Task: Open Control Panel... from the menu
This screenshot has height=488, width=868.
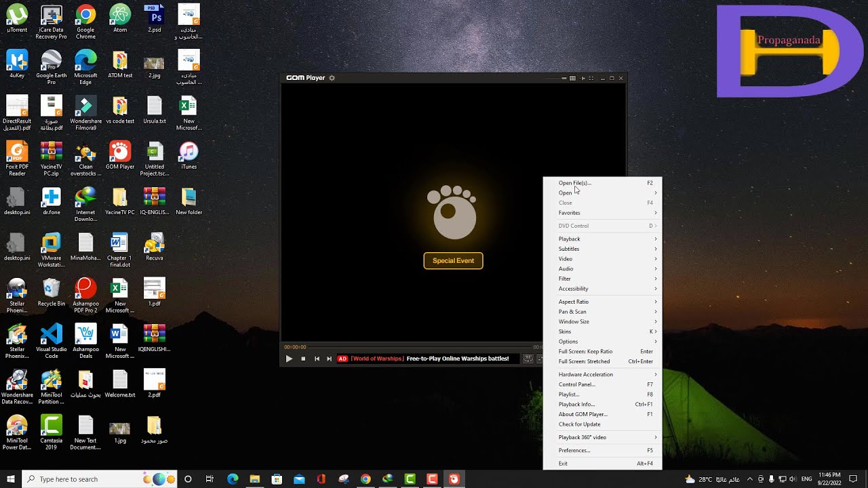Action: point(602,384)
